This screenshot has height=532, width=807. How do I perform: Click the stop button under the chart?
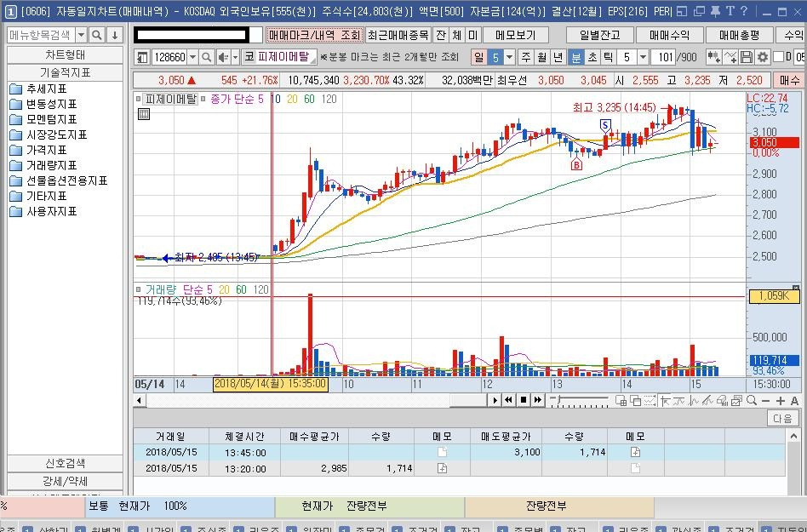point(524,400)
